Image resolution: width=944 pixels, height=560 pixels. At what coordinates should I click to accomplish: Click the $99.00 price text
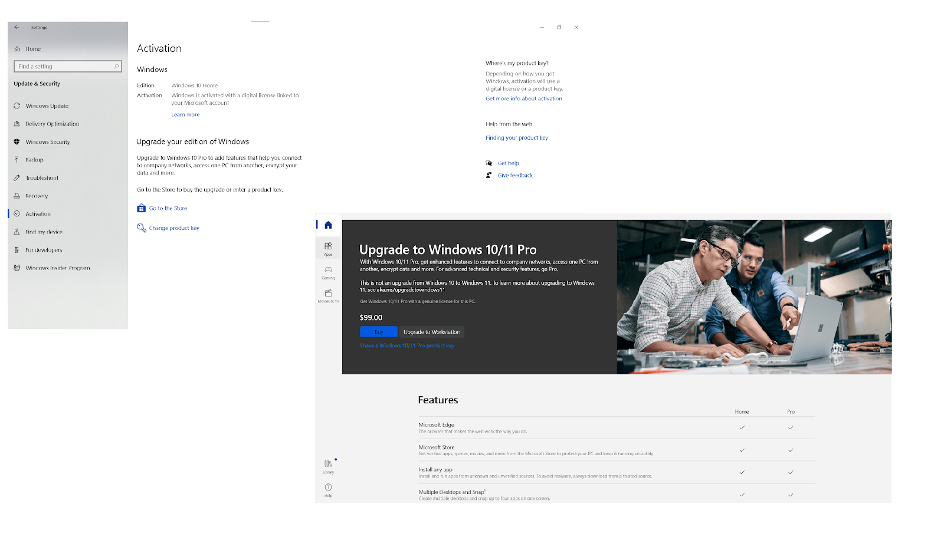click(x=371, y=318)
